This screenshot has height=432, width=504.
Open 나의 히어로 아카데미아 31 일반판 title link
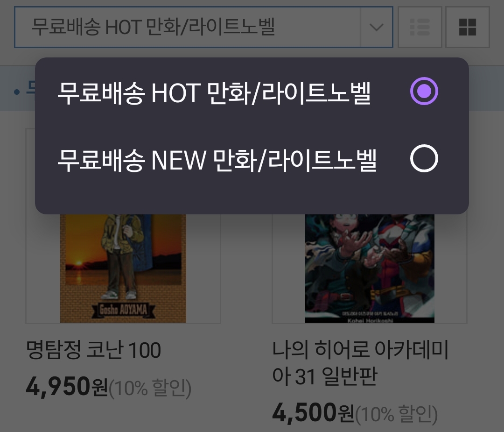click(360, 362)
